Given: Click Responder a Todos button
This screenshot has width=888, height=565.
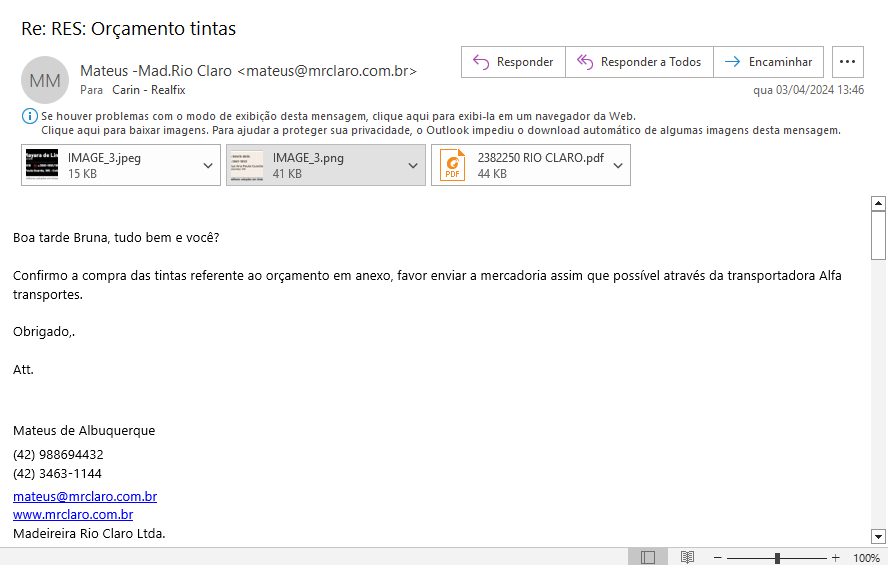Looking at the screenshot, I should click(x=639, y=62).
